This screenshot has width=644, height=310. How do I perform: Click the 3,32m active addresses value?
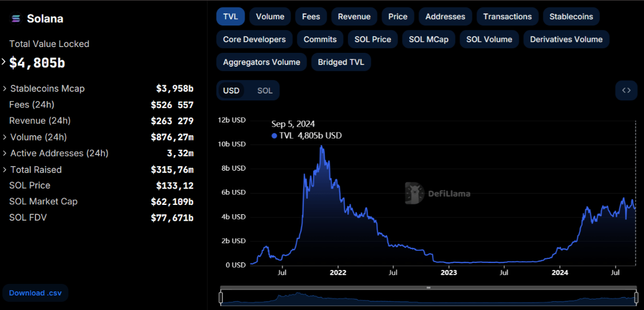[x=180, y=153]
